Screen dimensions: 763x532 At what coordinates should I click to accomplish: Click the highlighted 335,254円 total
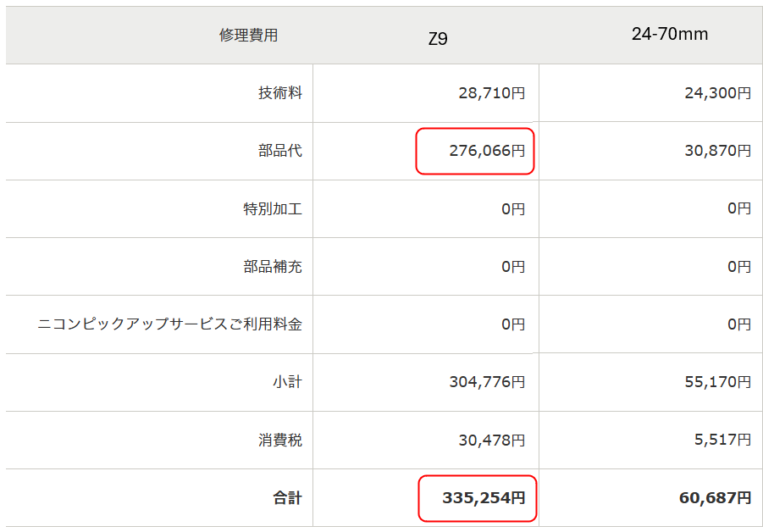484,498
